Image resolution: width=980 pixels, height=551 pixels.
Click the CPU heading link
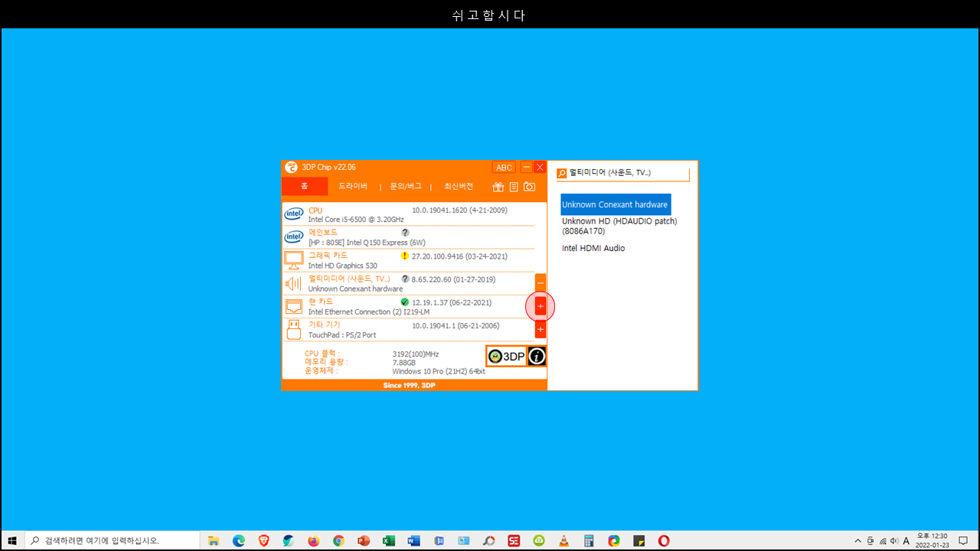click(315, 210)
